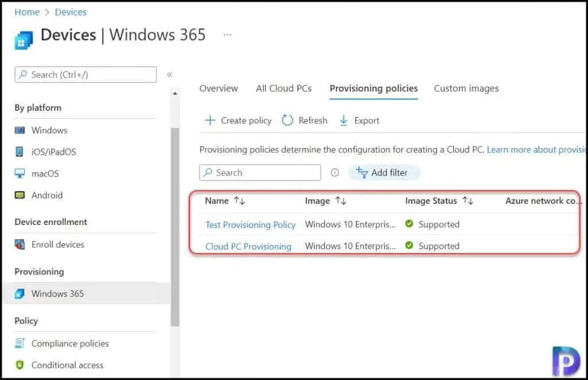The width and height of the screenshot is (588, 380).
Task: Click the Create policy button
Action: pos(238,121)
